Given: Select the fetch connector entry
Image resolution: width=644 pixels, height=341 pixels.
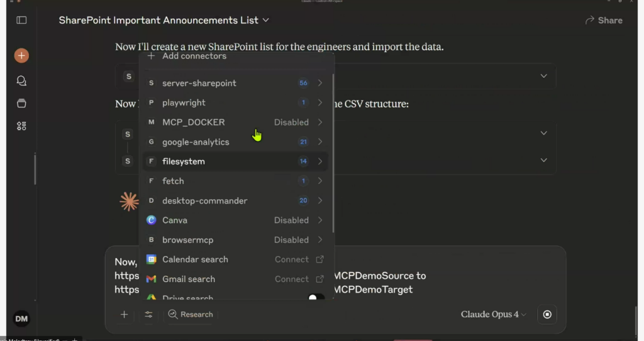Looking at the screenshot, I should (235, 181).
